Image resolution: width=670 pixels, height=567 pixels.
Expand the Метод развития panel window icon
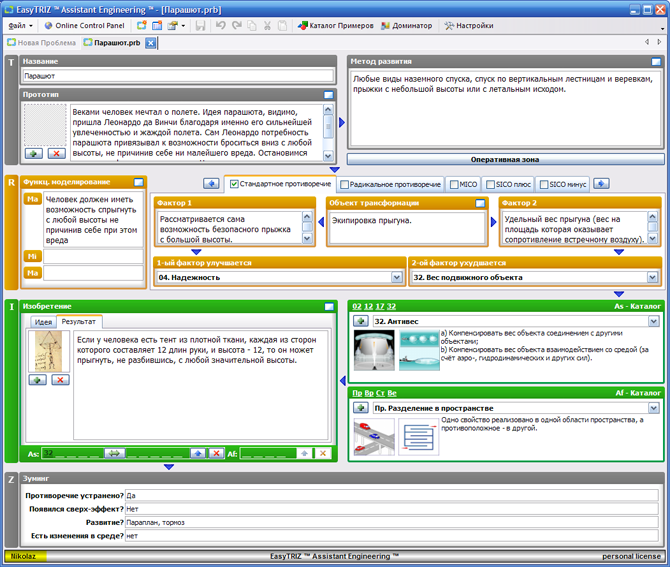(x=656, y=62)
